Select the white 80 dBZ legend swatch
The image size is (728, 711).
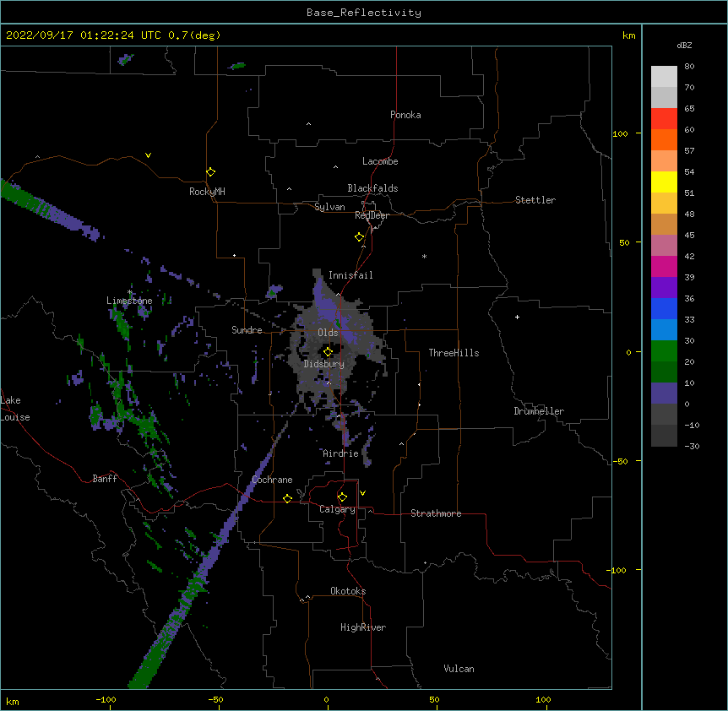pos(664,77)
